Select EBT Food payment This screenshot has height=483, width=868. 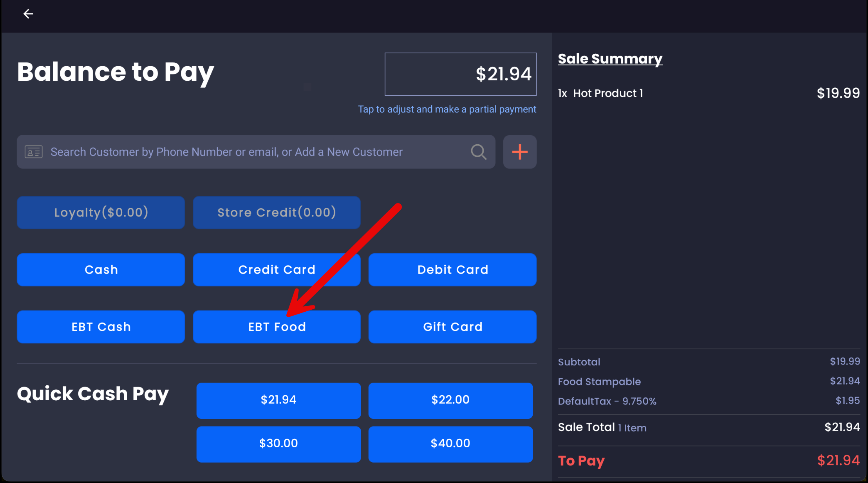(x=276, y=327)
